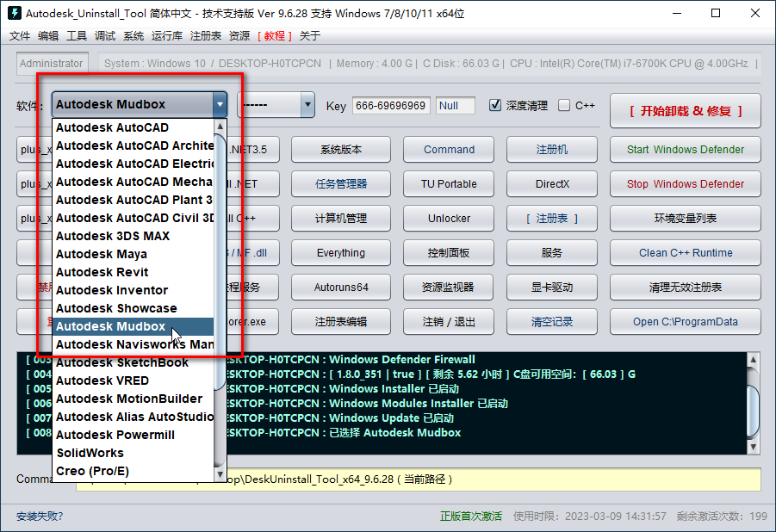Choose Autodesk SketchBook in the list
The width and height of the screenshot is (776, 532).
133,362
